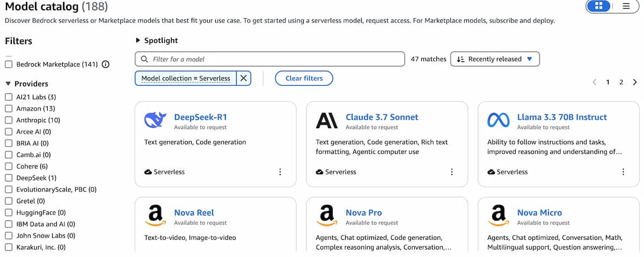The image size is (644, 257).
Task: Check the DeepSeek (1) provider
Action: [9, 178]
